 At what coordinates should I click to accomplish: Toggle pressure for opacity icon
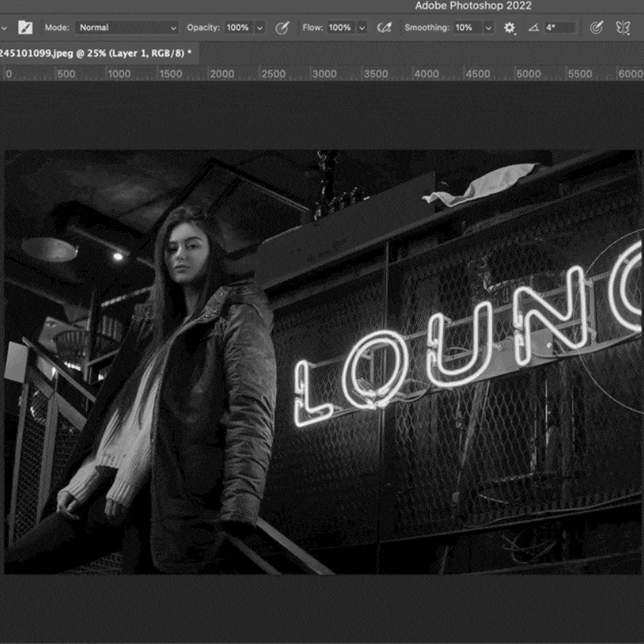pyautogui.click(x=283, y=27)
